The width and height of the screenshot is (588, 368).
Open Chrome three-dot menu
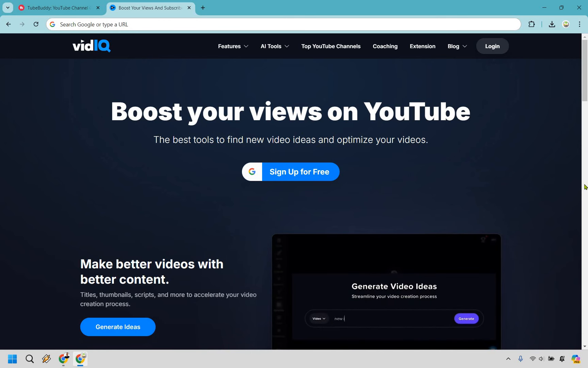[579, 24]
